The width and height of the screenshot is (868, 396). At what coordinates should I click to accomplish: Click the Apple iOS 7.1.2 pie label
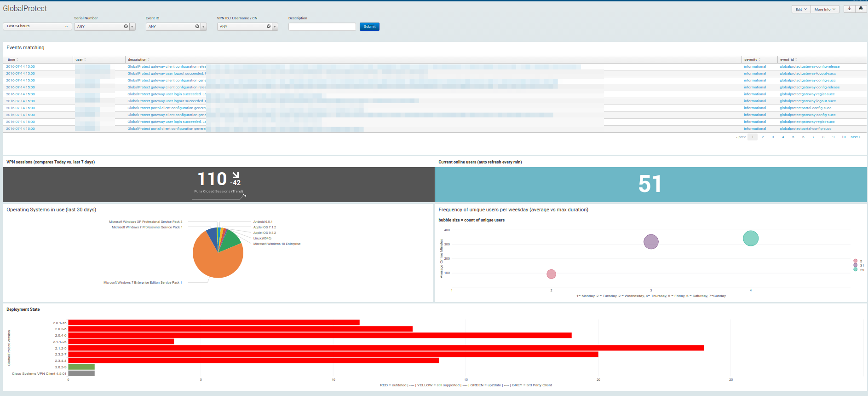264,227
